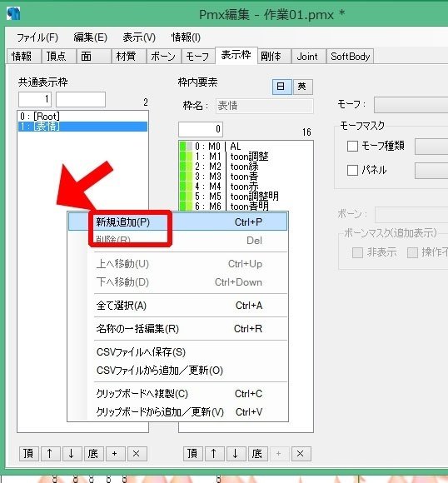Switch to the 剛体 tab
448x483 pixels.
tap(274, 57)
